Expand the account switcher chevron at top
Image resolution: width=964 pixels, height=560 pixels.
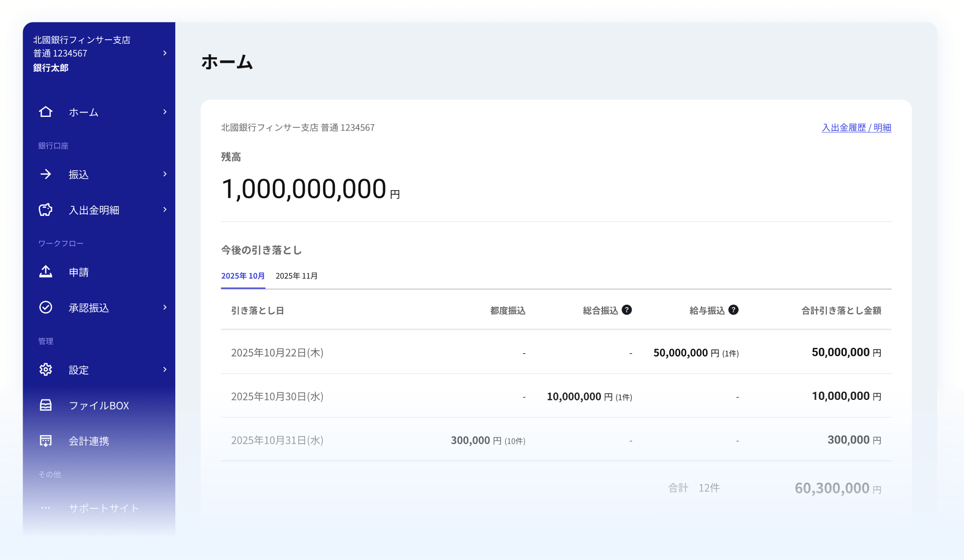point(165,53)
